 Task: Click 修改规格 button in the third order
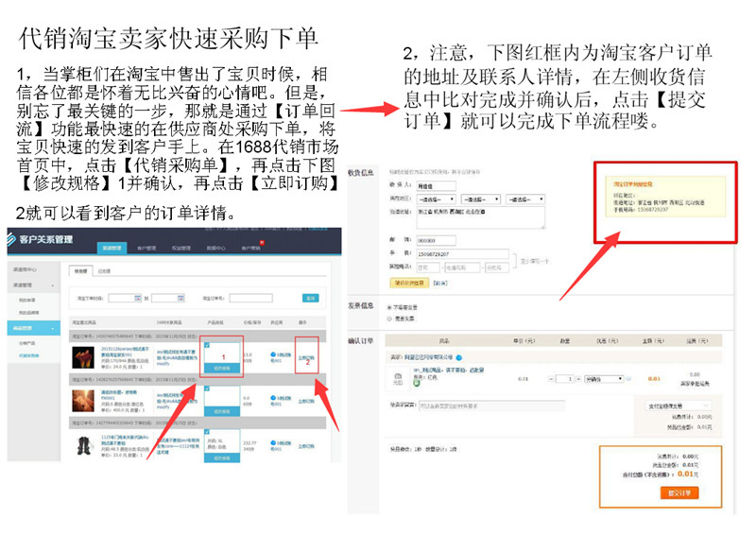[222, 457]
